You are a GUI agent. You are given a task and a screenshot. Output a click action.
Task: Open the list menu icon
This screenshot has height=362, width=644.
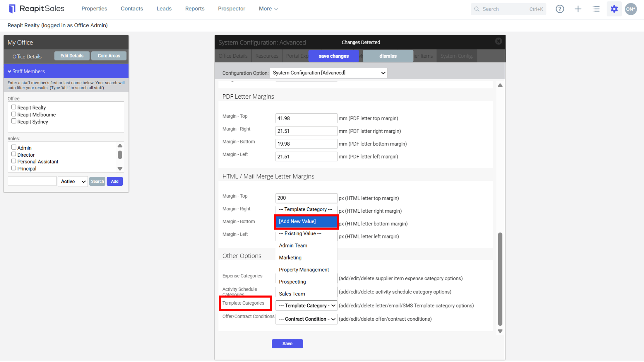(596, 9)
